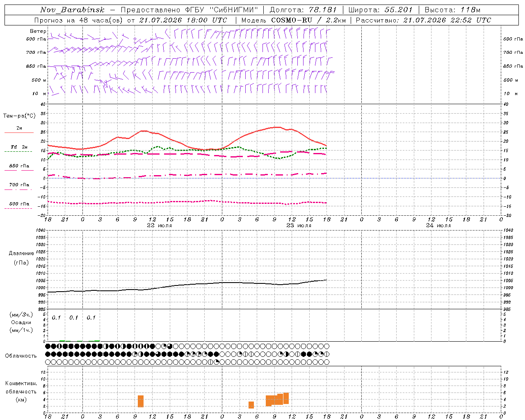Image resolution: width=525 pixels, height=420 pixels.
Task: Click the Облачность cloudiness label
Action: [x=21, y=356]
